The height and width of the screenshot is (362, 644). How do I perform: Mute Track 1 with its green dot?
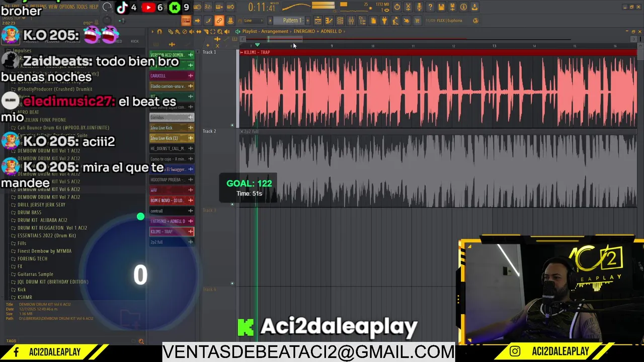tap(232, 125)
